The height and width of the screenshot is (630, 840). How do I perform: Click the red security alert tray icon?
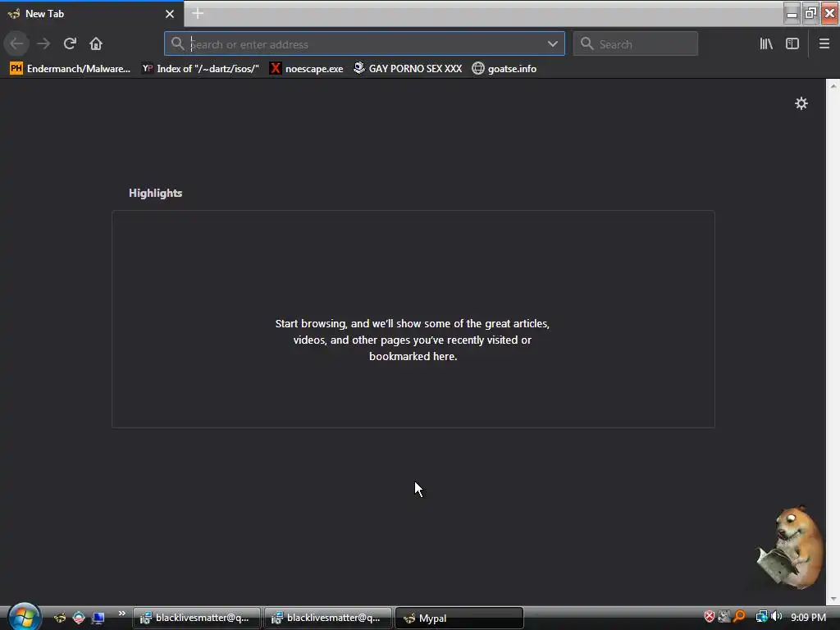(710, 617)
